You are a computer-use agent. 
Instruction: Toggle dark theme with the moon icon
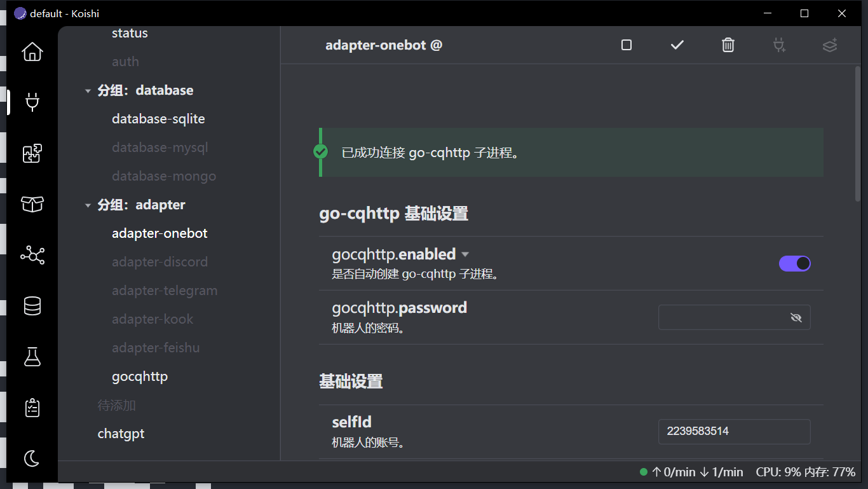[32, 458]
